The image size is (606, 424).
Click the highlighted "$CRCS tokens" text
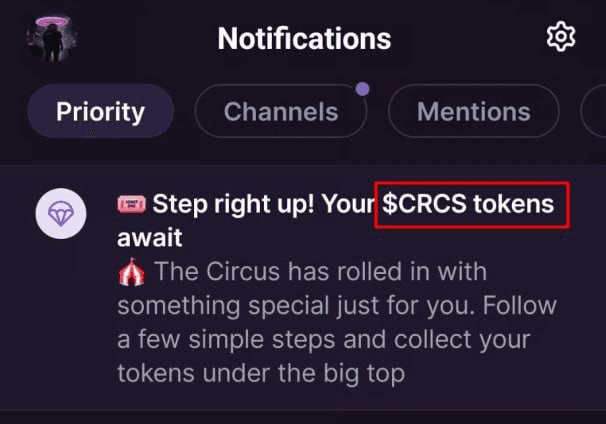point(471,205)
